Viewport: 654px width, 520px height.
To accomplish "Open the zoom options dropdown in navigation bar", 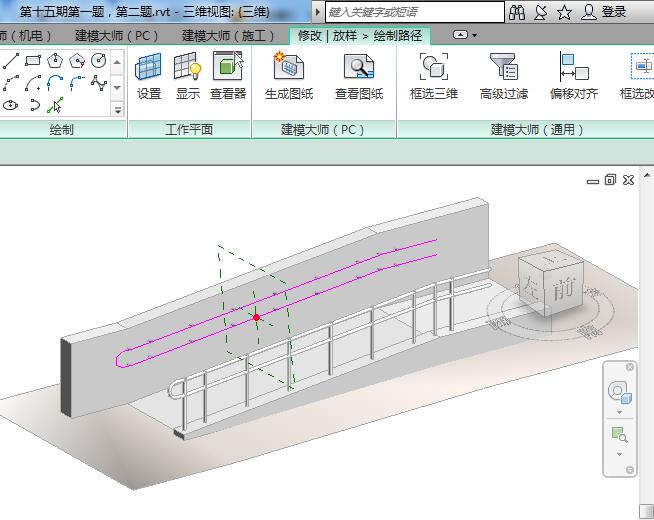I will pyautogui.click(x=619, y=454).
